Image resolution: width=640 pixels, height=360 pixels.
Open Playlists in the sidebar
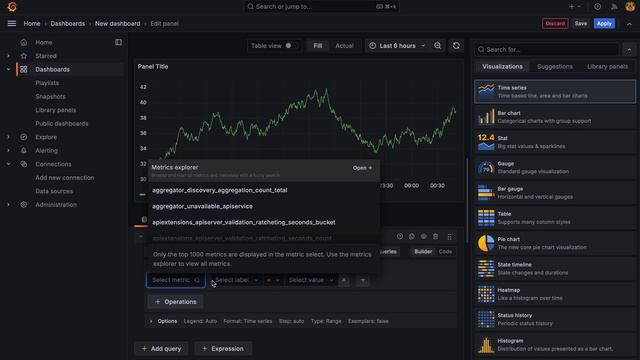click(x=47, y=83)
